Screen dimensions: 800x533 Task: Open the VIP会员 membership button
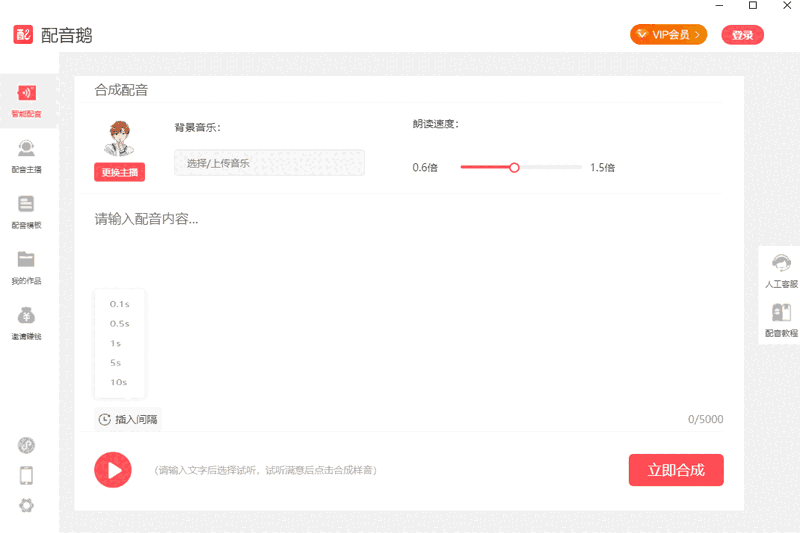(668, 35)
